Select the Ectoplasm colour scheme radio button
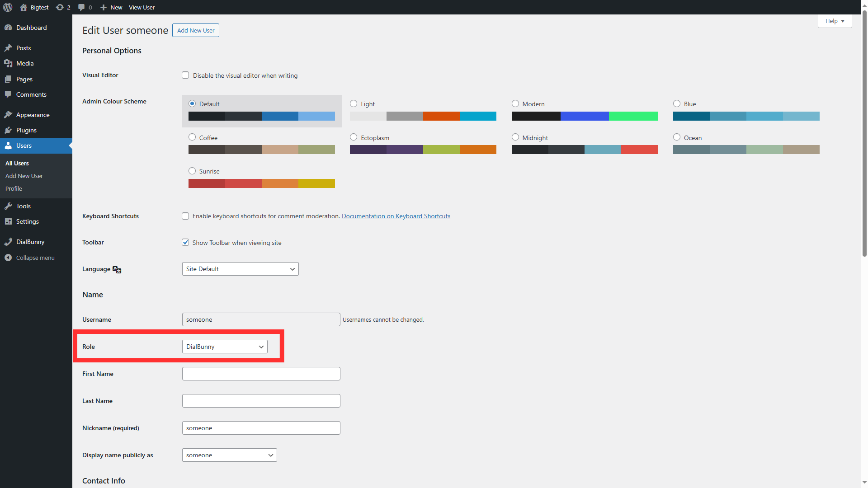This screenshot has height=488, width=868. 353,137
